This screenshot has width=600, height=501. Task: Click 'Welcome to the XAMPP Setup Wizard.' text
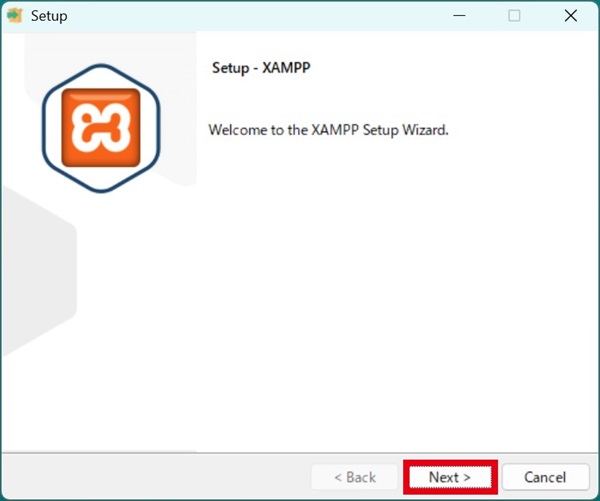point(328,130)
